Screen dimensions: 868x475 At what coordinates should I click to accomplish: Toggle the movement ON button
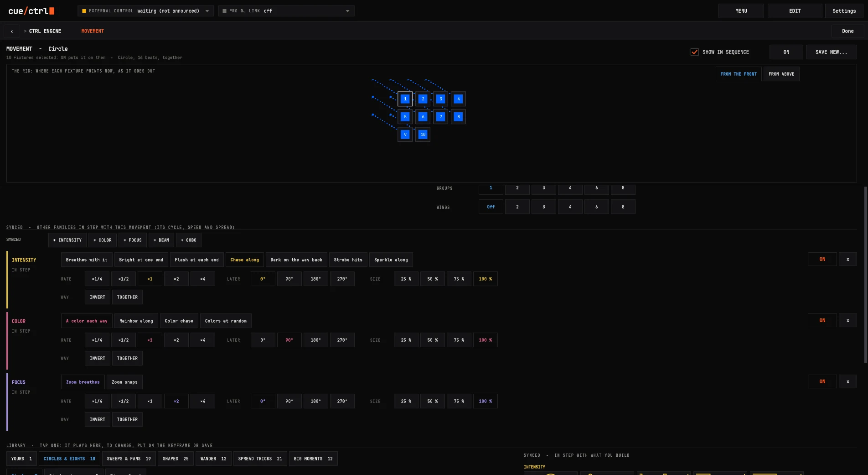(786, 52)
